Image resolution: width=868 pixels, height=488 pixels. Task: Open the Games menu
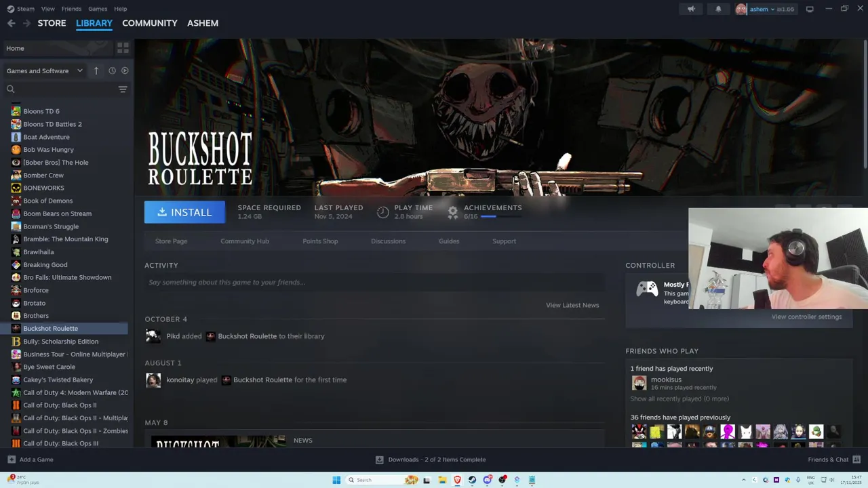98,9
